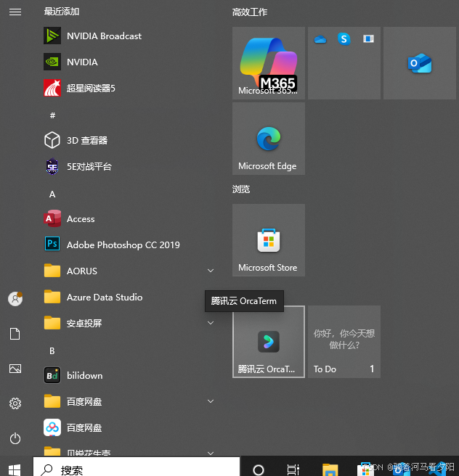
Task: Click the 搜索 search box on taskbar
Action: point(137,467)
